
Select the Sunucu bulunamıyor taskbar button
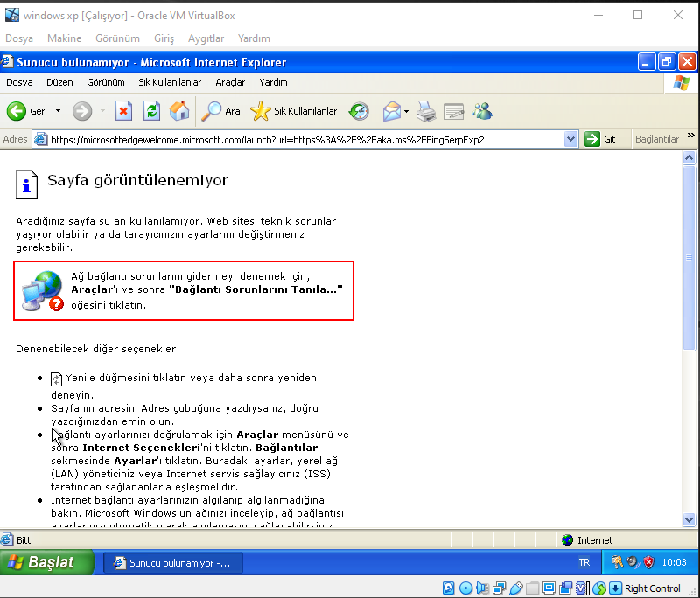173,563
